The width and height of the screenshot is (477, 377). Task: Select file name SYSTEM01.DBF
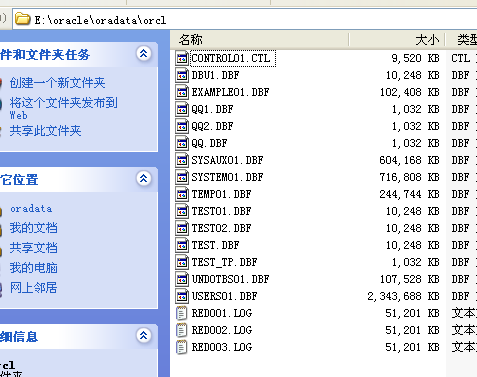[227, 177]
